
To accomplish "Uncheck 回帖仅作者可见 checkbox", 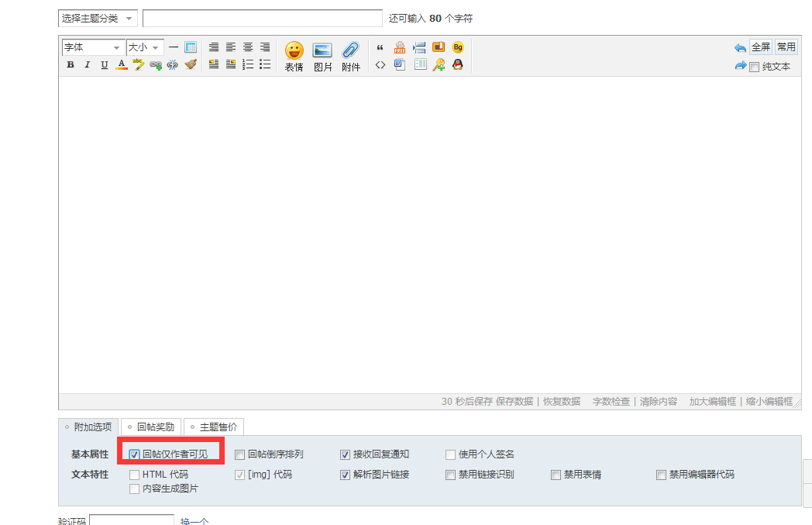I will [134, 454].
